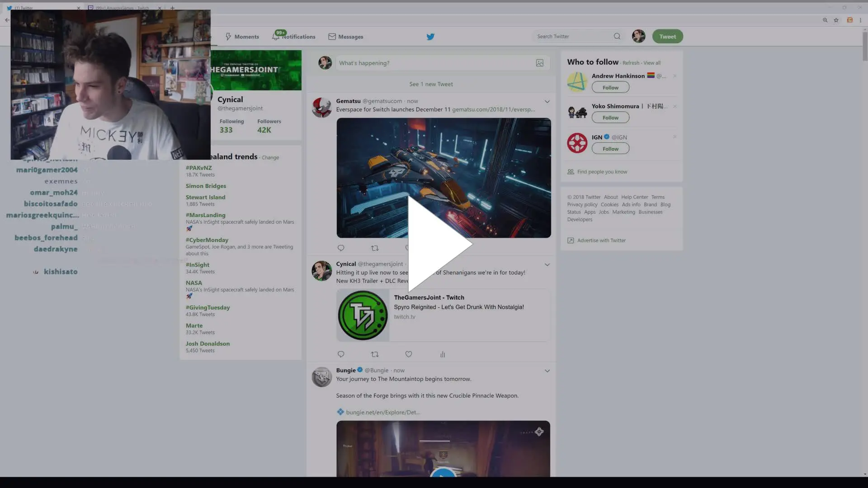The height and width of the screenshot is (488, 868).
Task: Open the #MarsLanding trend
Action: point(205,215)
